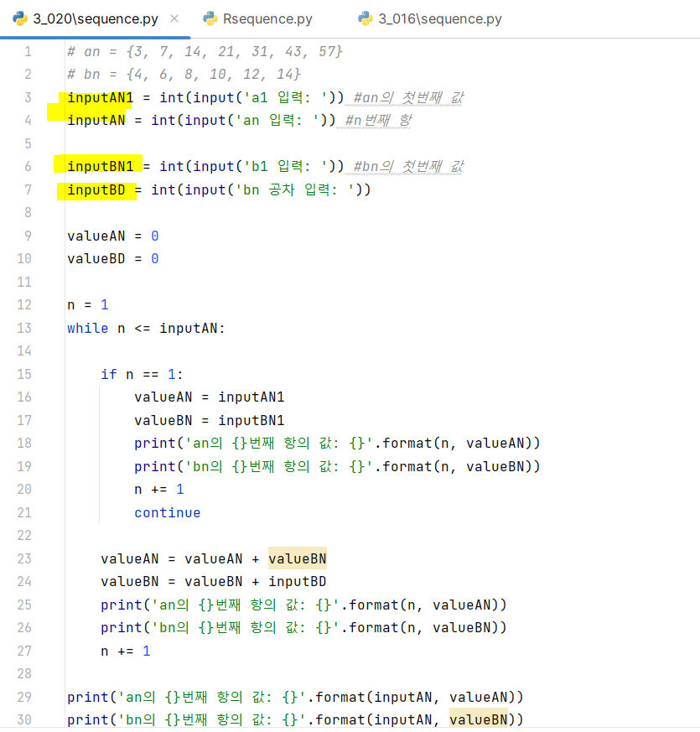The height and width of the screenshot is (732, 700).
Task: Click 'n += 1' on line 27
Action: point(126,652)
